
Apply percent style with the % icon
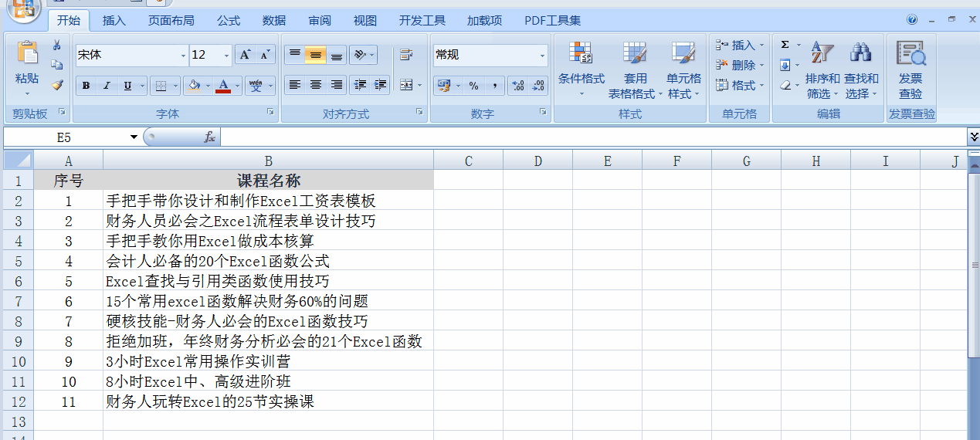pyautogui.click(x=474, y=85)
